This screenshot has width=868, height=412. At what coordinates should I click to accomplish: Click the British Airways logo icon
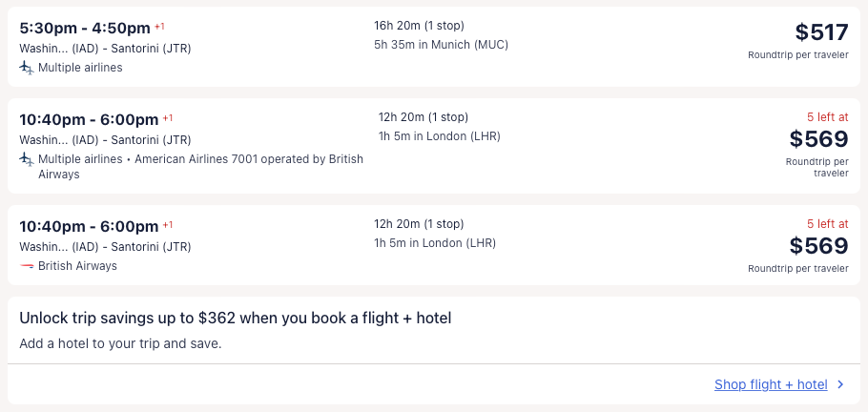(x=27, y=266)
